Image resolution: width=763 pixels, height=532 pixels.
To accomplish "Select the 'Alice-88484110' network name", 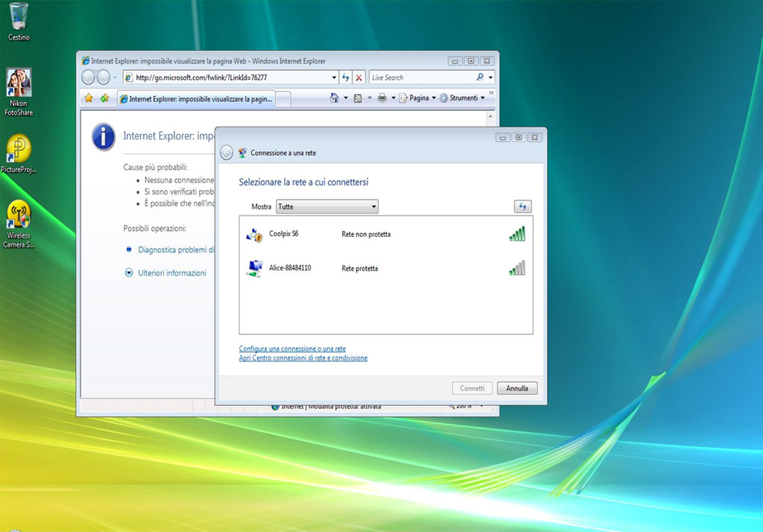I will [x=290, y=267].
